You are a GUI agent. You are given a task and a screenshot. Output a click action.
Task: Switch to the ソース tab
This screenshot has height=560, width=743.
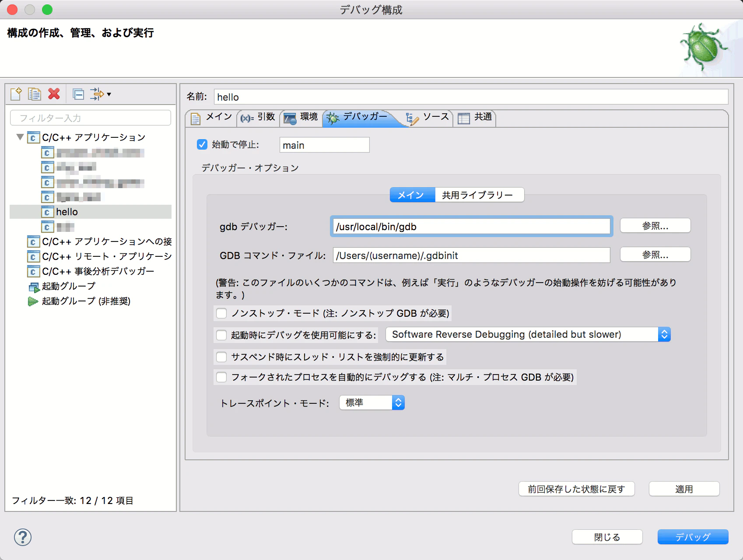coord(428,117)
